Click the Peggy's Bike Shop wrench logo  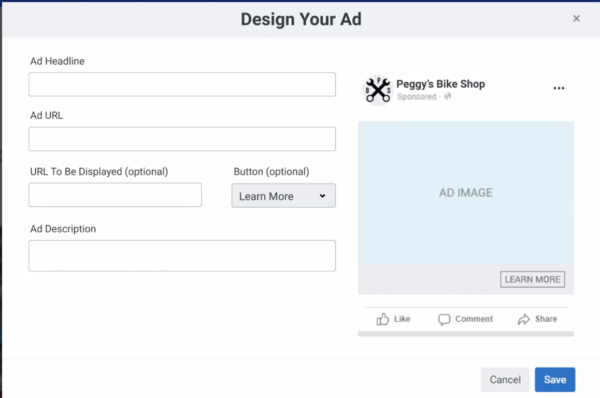(378, 90)
